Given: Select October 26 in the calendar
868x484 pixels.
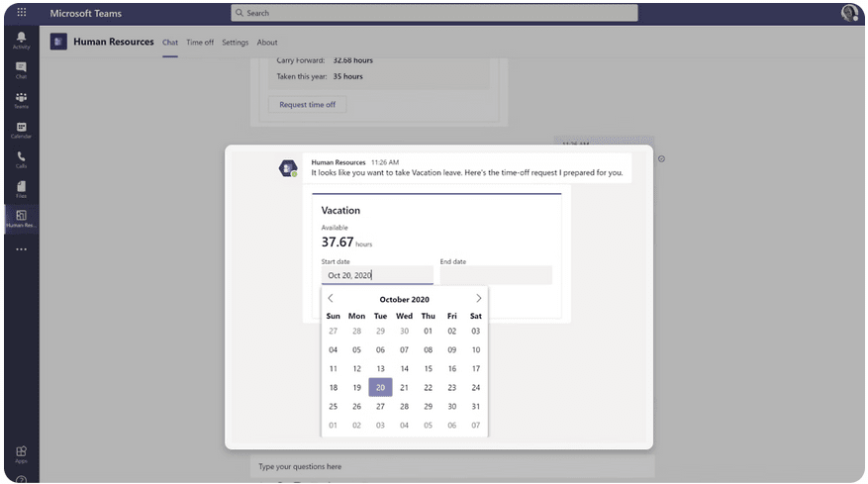Looking at the screenshot, I should 356,407.
